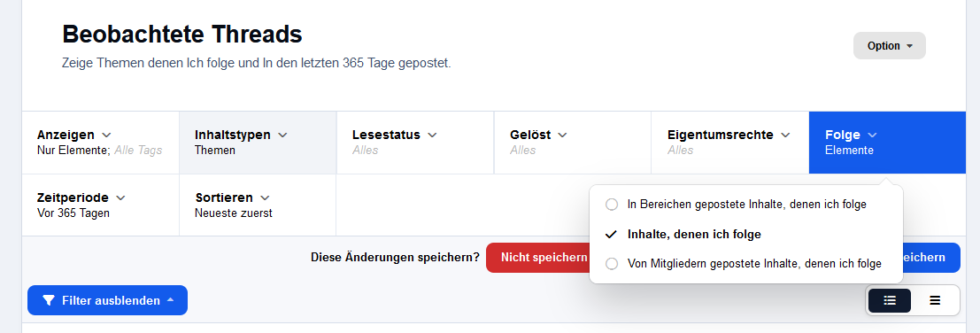Viewport: 980px width, 333px height.
Task: Click 'Neueste zuerst' value text
Action: [234, 213]
